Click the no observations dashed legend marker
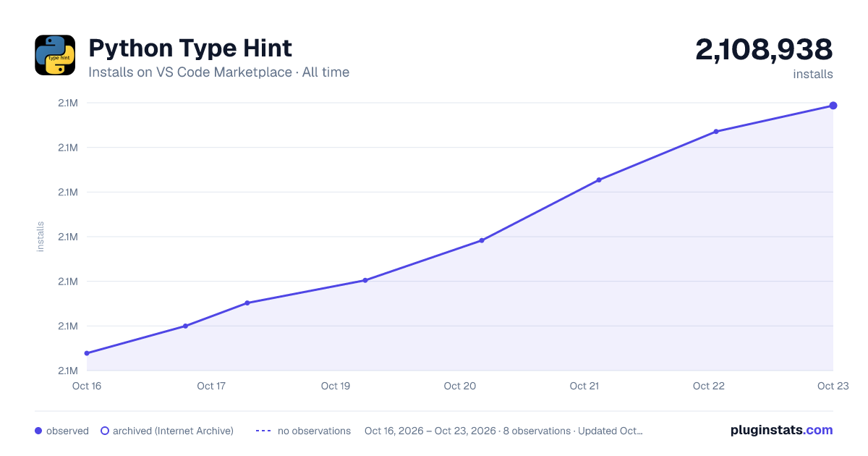The image size is (868, 456). pyautogui.click(x=263, y=431)
